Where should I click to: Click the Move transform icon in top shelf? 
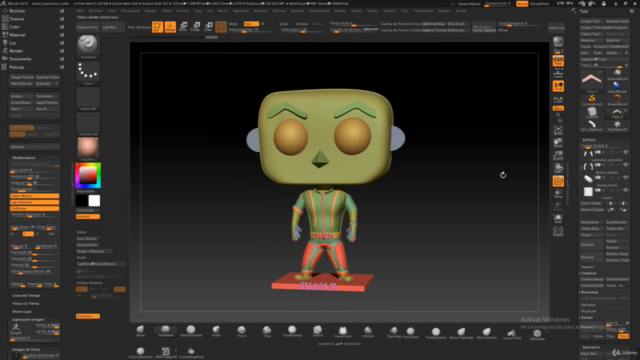click(x=183, y=27)
